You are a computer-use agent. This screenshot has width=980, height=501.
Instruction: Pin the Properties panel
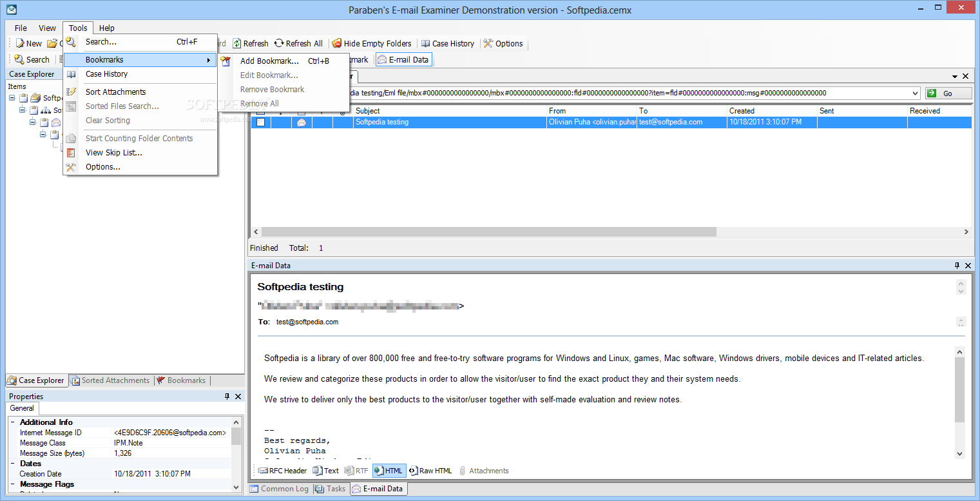tap(227, 397)
